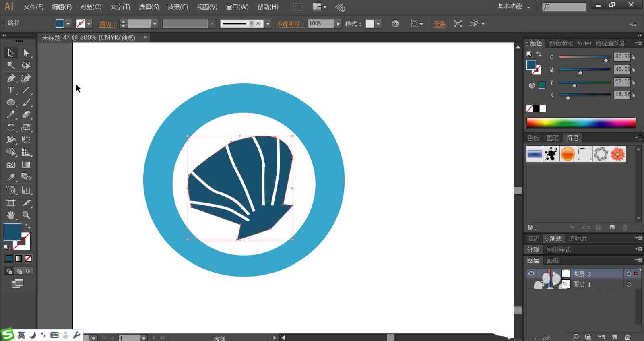Image resolution: width=644 pixels, height=341 pixels.
Task: Select the Type tool
Action: click(10, 90)
